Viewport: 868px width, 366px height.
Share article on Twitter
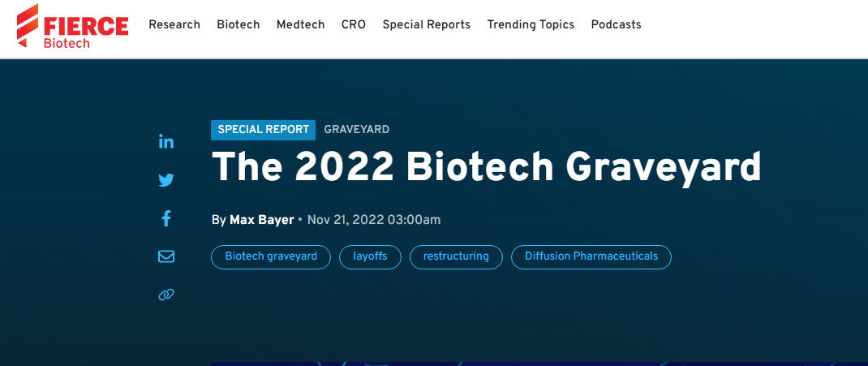click(166, 180)
